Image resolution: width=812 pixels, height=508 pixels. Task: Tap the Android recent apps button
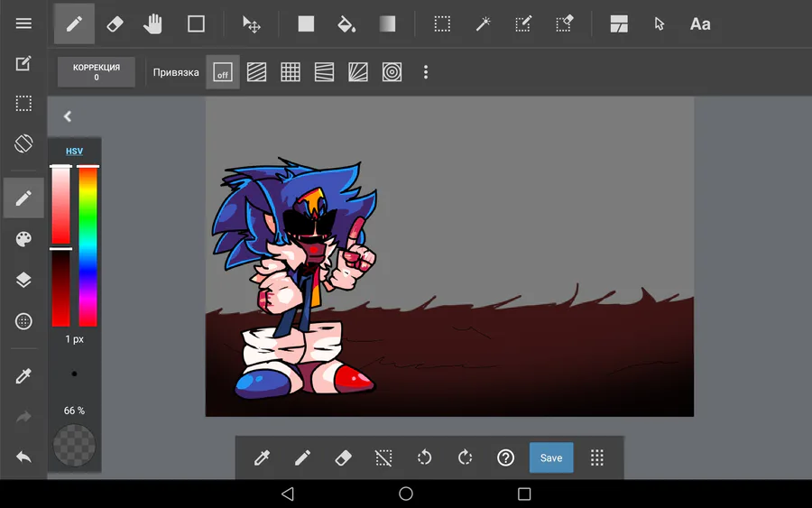click(x=524, y=494)
